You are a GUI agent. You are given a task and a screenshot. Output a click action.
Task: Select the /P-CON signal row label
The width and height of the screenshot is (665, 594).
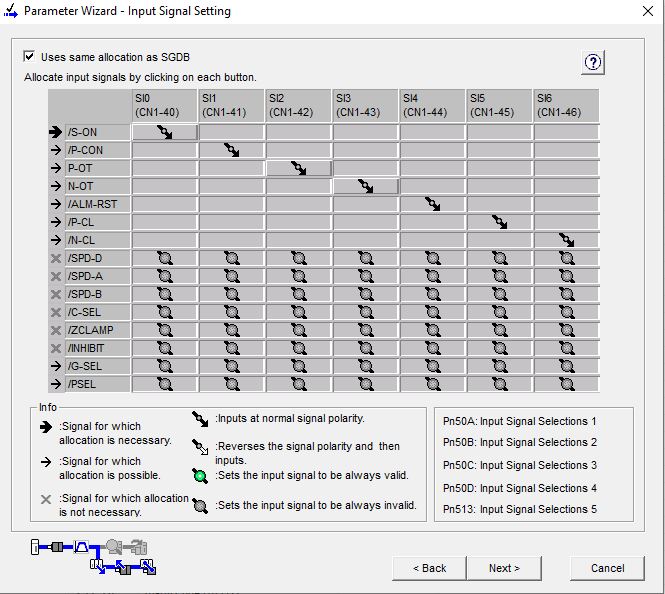[98, 150]
